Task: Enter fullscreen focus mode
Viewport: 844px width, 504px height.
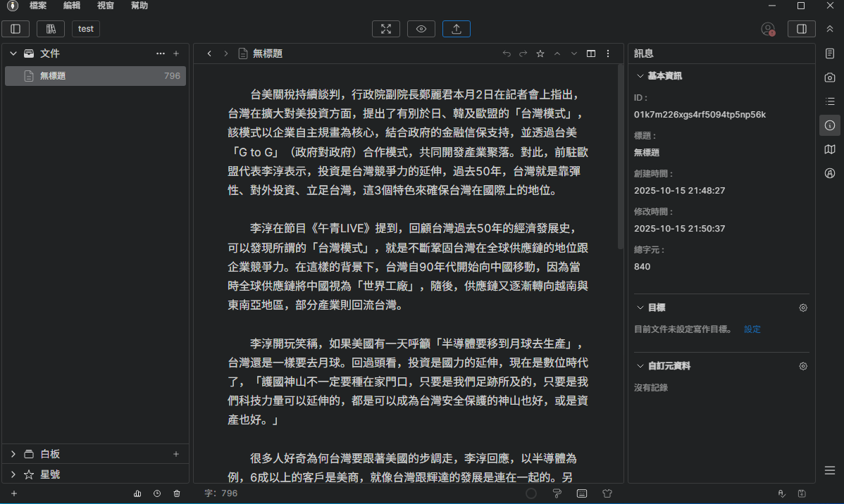Action: (x=385, y=29)
